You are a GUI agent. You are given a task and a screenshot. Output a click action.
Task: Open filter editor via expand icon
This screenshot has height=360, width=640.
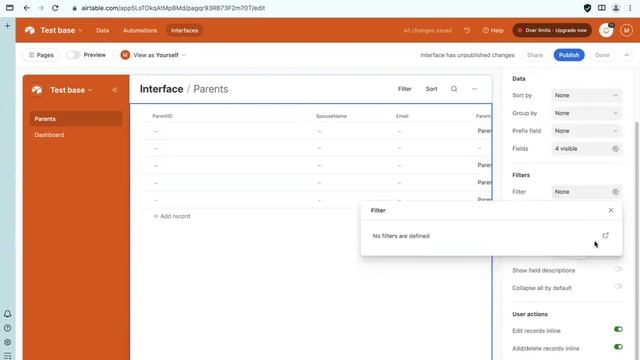click(x=605, y=236)
